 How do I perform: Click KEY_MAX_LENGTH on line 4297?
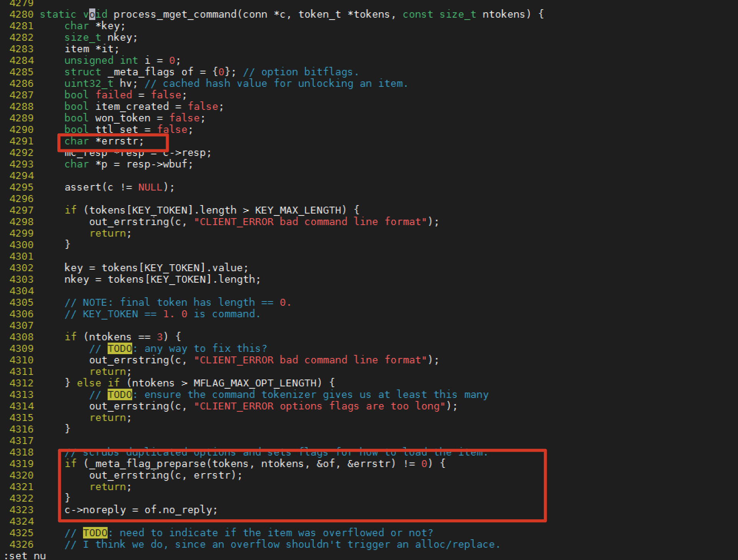pyautogui.click(x=298, y=210)
